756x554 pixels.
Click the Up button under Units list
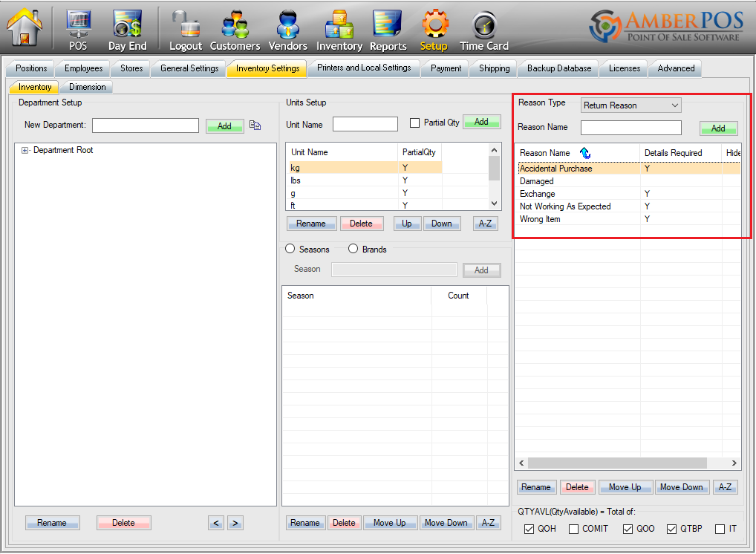(x=407, y=224)
